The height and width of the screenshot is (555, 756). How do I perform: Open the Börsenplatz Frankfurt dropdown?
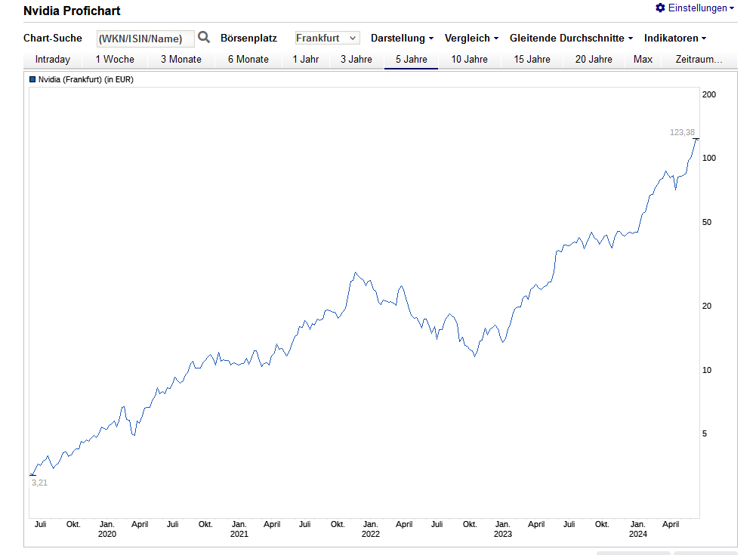(x=327, y=38)
